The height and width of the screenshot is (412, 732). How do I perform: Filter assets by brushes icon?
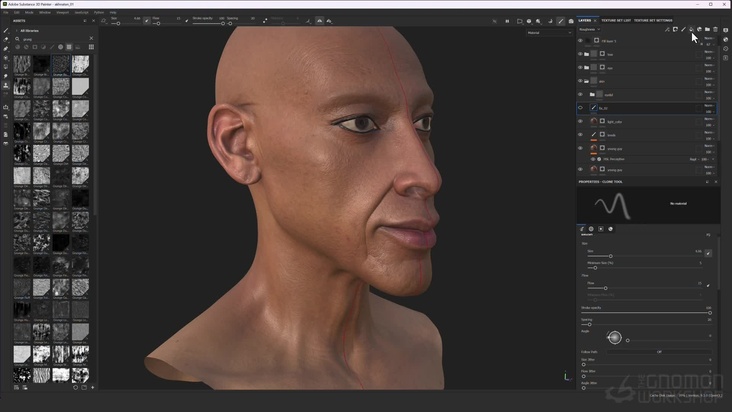click(52, 47)
